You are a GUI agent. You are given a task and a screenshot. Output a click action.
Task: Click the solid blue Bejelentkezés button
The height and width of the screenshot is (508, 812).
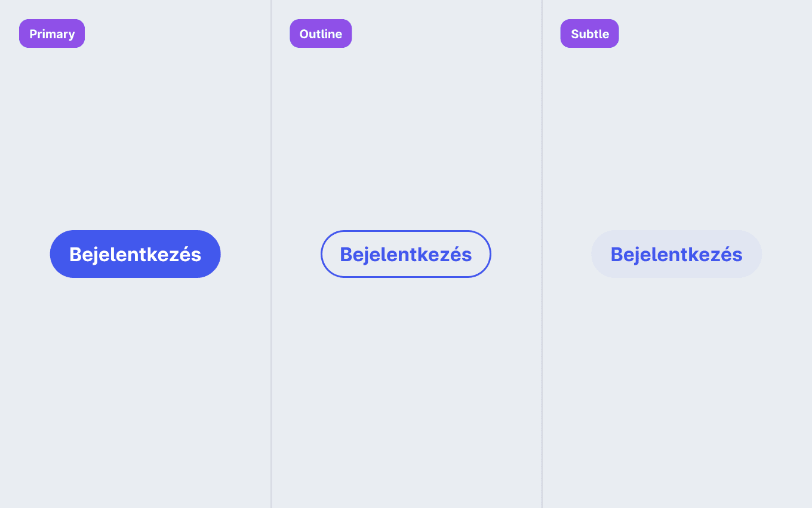coord(136,254)
